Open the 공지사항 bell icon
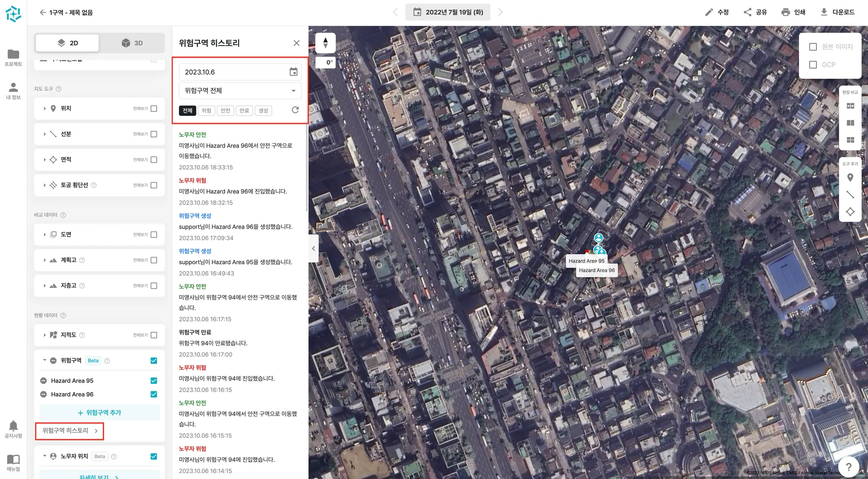Screen dimensions: 868x479 click(x=13, y=426)
